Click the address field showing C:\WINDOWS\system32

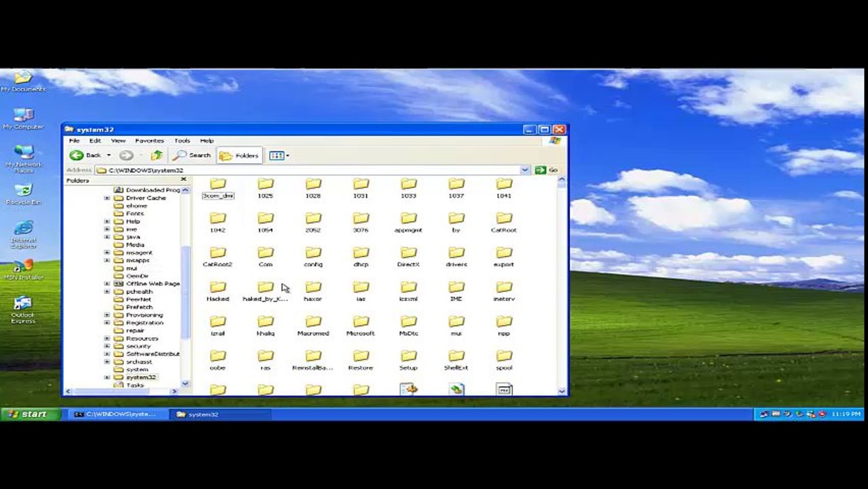(x=312, y=170)
